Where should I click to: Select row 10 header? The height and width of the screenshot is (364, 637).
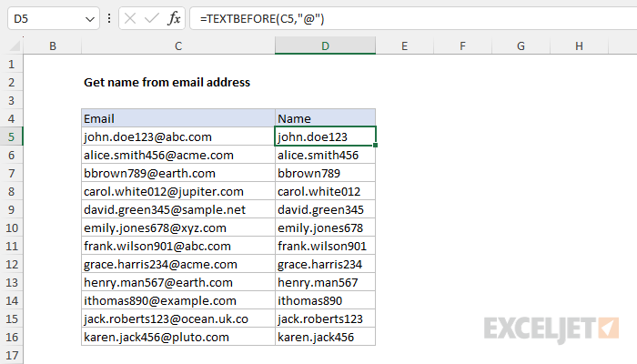[11, 227]
